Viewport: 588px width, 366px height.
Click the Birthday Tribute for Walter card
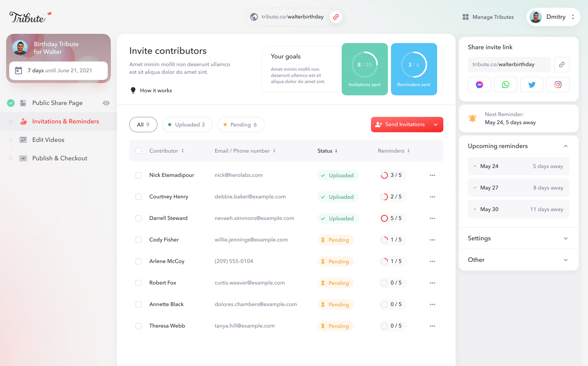(58, 58)
